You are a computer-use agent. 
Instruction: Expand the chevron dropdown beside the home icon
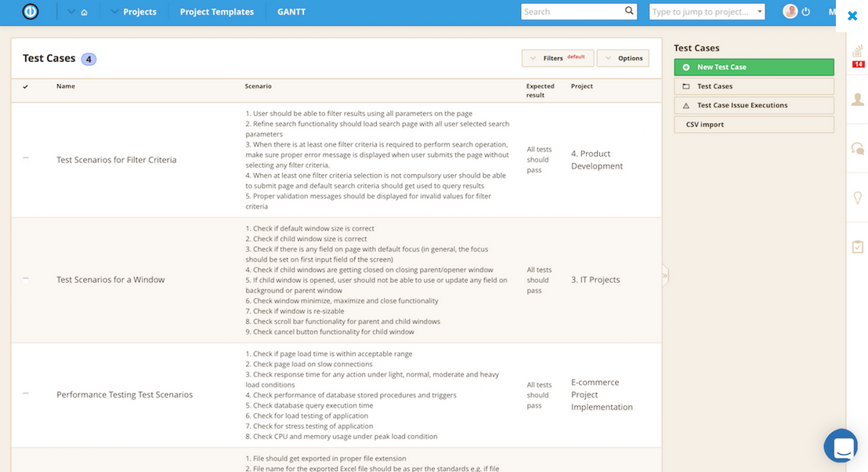(71, 12)
